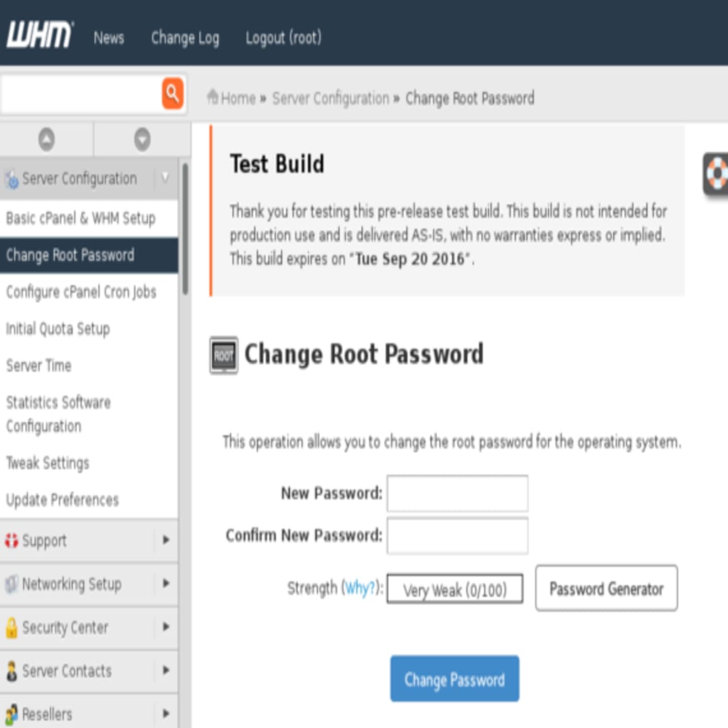Image resolution: width=728 pixels, height=728 pixels.
Task: Click the Server Configuration section header
Action: point(89,178)
